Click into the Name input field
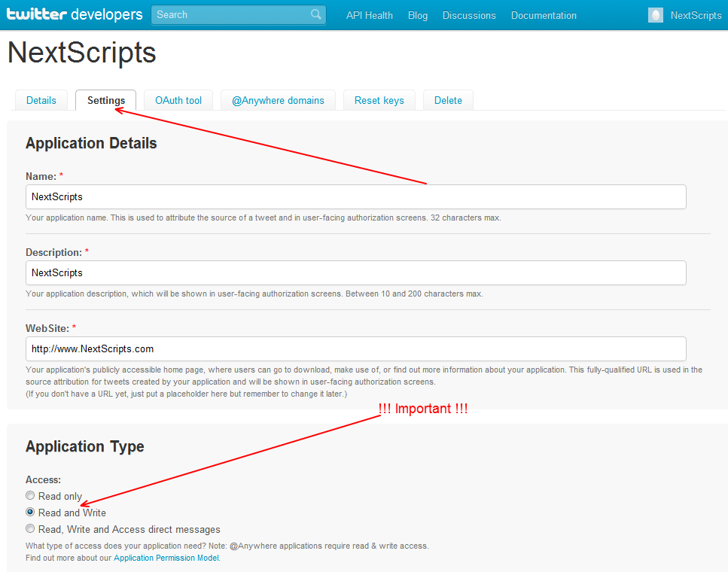Image resolution: width=728 pixels, height=572 pixels. (x=355, y=197)
